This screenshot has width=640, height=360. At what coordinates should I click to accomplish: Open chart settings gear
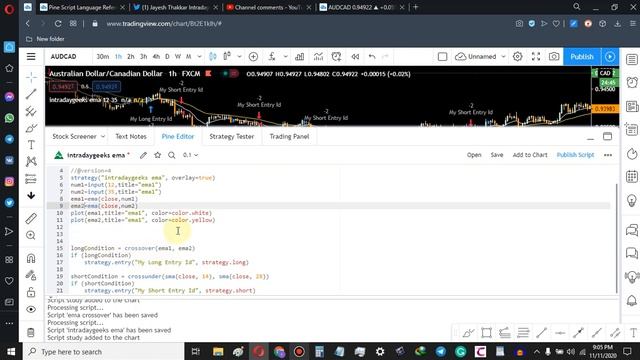(x=518, y=57)
